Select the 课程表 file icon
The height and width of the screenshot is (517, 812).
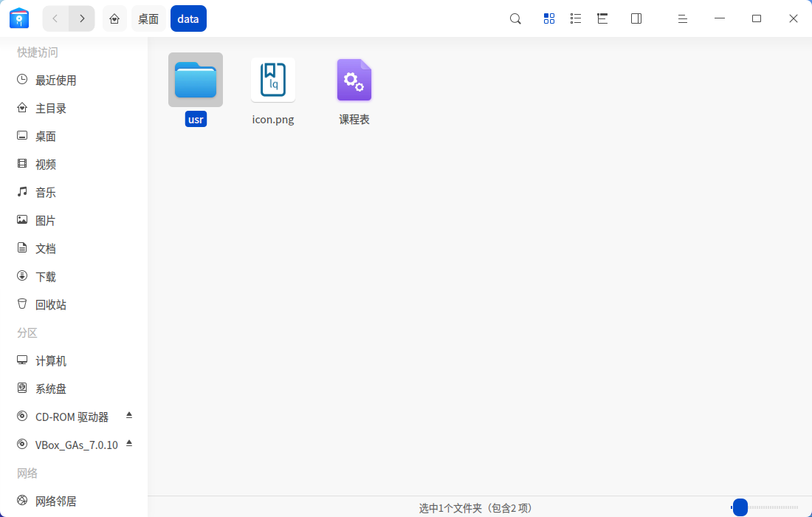[354, 80]
